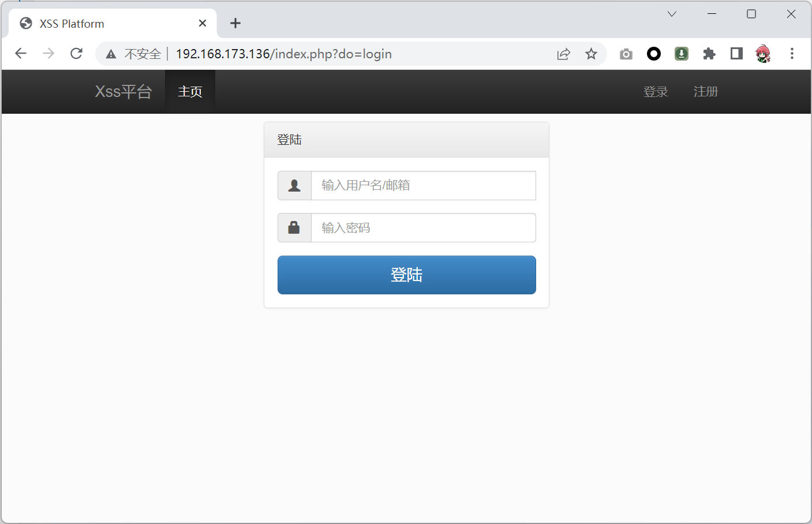The height and width of the screenshot is (524, 812).
Task: Open the black circle extension icon
Action: click(x=654, y=54)
